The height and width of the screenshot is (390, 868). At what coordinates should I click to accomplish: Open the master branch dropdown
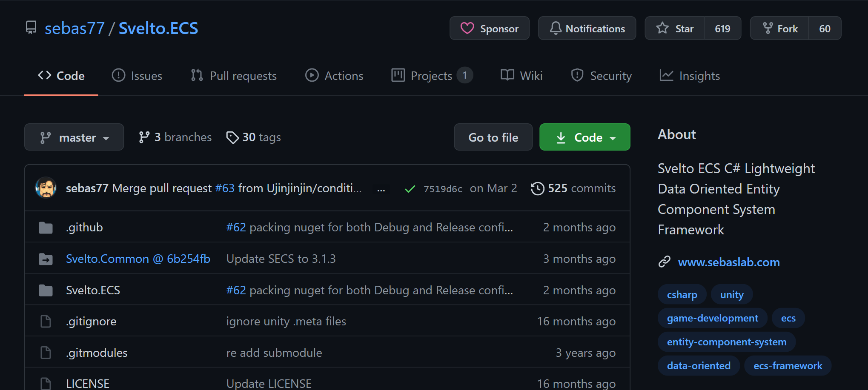(x=74, y=137)
